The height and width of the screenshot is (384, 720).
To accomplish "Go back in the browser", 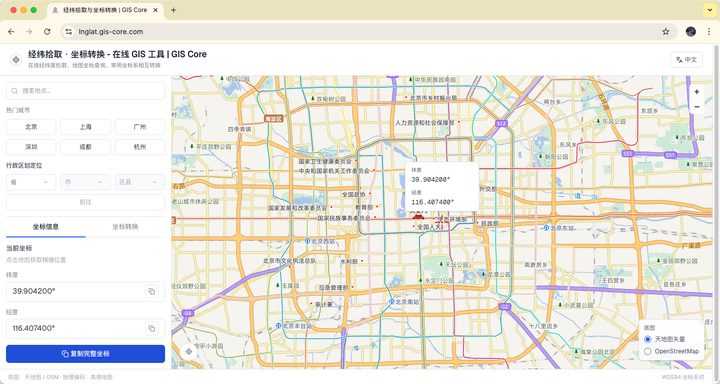I will [x=11, y=32].
